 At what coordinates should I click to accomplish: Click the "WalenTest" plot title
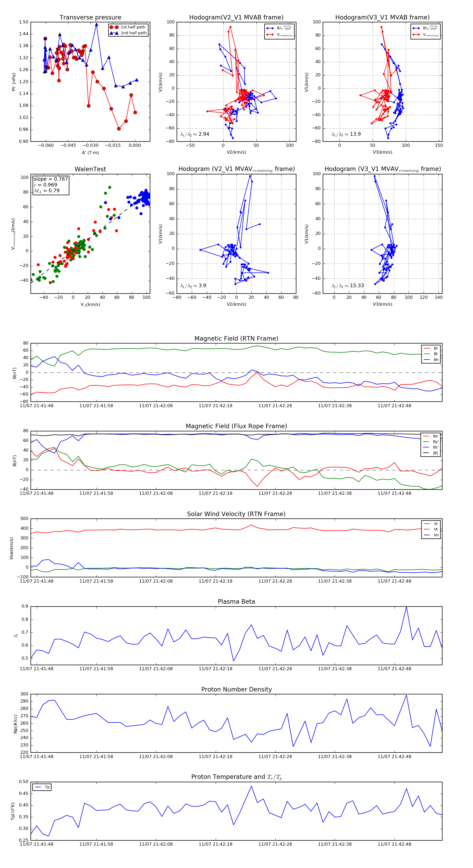(90, 169)
